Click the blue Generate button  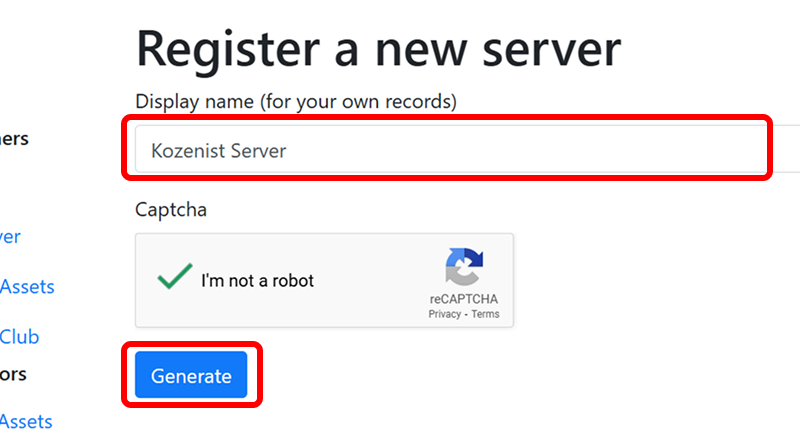click(191, 375)
